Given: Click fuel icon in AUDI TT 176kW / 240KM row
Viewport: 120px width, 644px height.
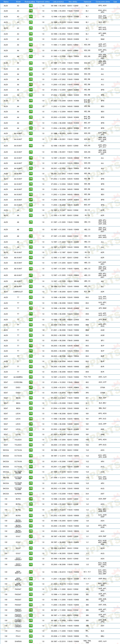Looking at the screenshot, I should 31,340.
